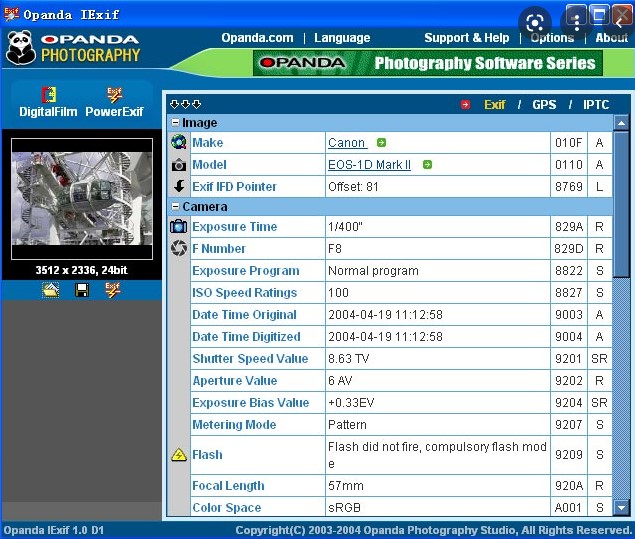Click the Exposure Bias Value label

pos(251,403)
